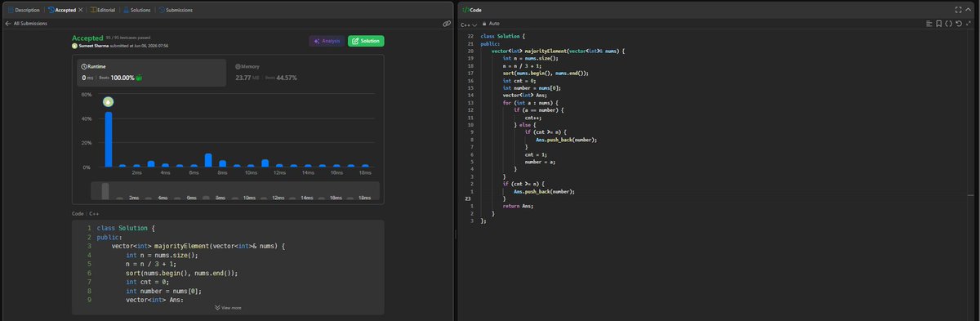Click the green Solution button
980x321 pixels.
[366, 41]
